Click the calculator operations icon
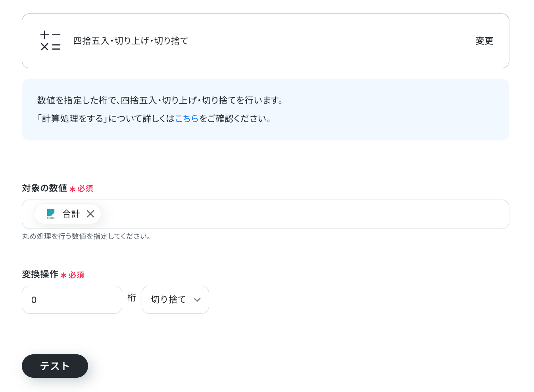 click(50, 41)
